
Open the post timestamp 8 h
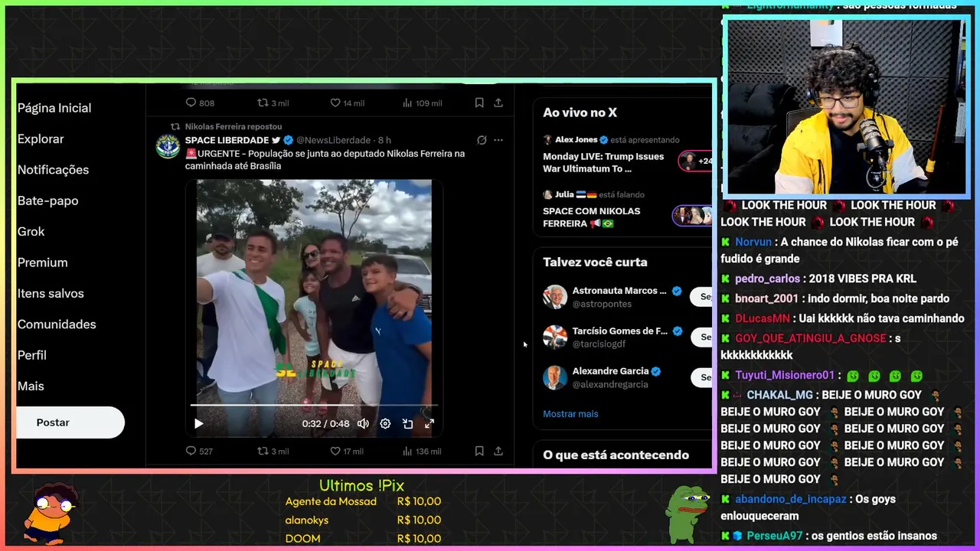coord(384,140)
